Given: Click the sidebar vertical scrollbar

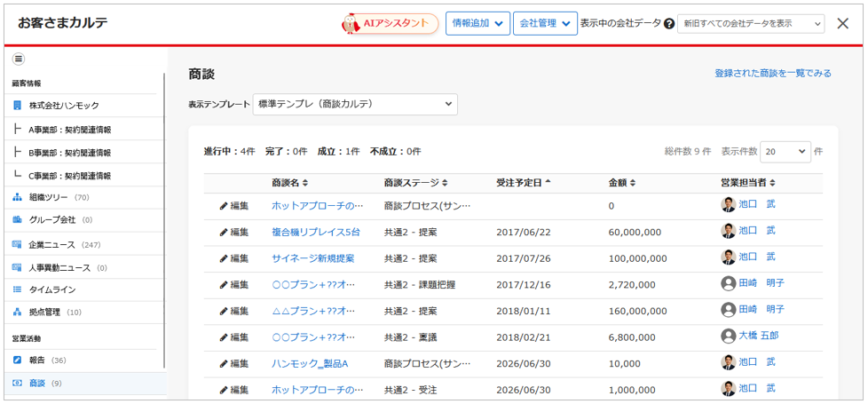Looking at the screenshot, I should point(165,222).
